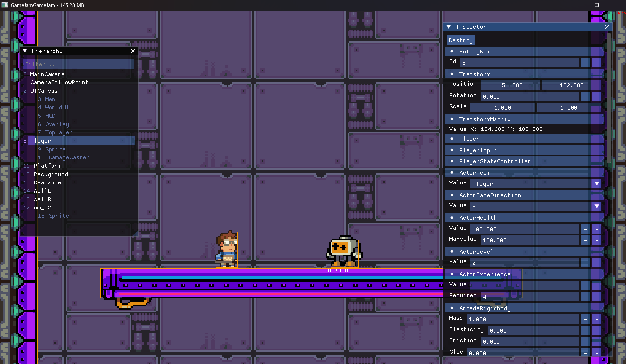
Task: Select the em_02 entity in Hierarchy
Action: coord(42,208)
